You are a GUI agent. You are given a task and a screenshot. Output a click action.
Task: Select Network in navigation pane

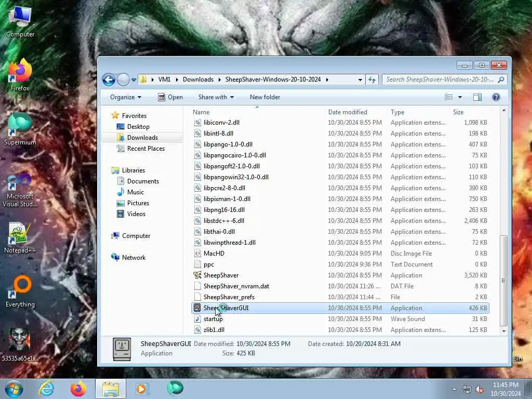pos(134,258)
